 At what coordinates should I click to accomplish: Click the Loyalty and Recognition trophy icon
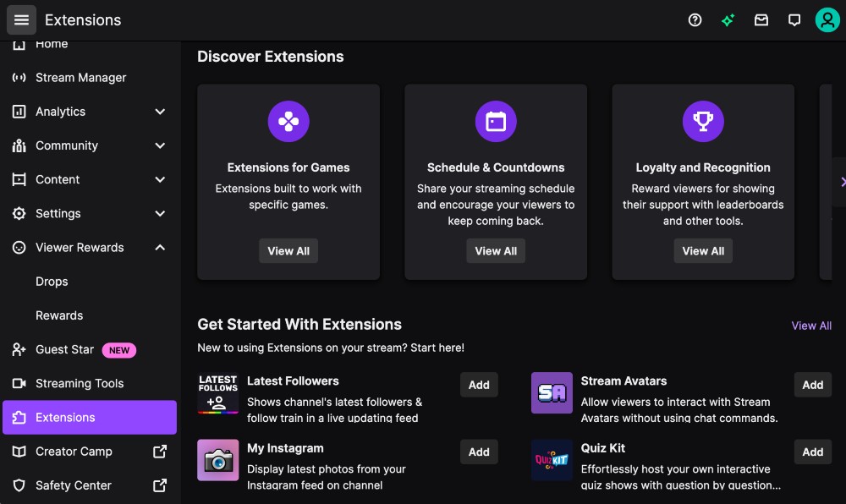[x=703, y=121]
